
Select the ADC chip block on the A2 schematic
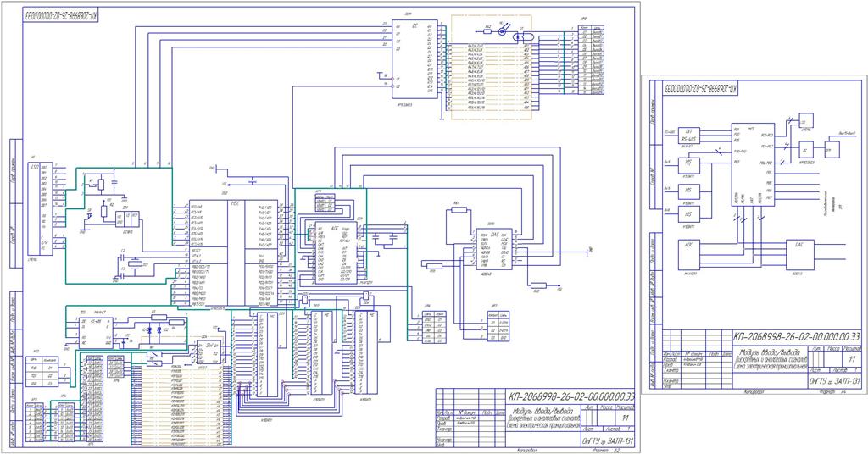336,252
